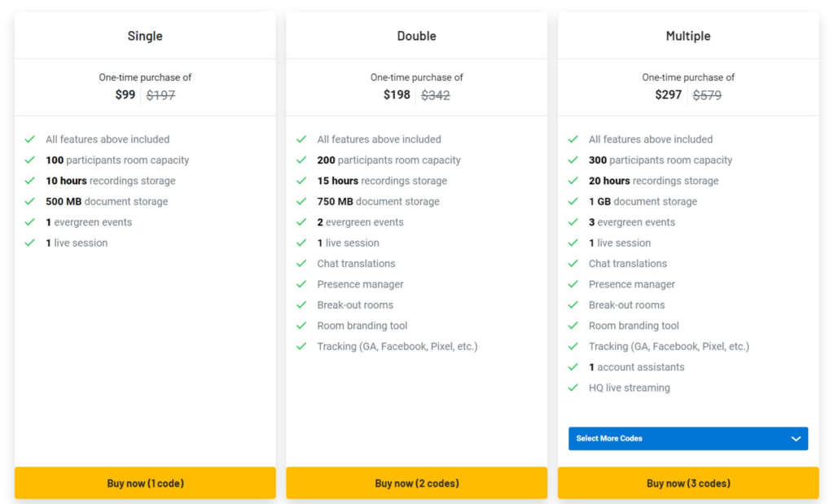This screenshot has height=504, width=834.
Task: Open the Select More Codes dropdown
Action: [687, 438]
